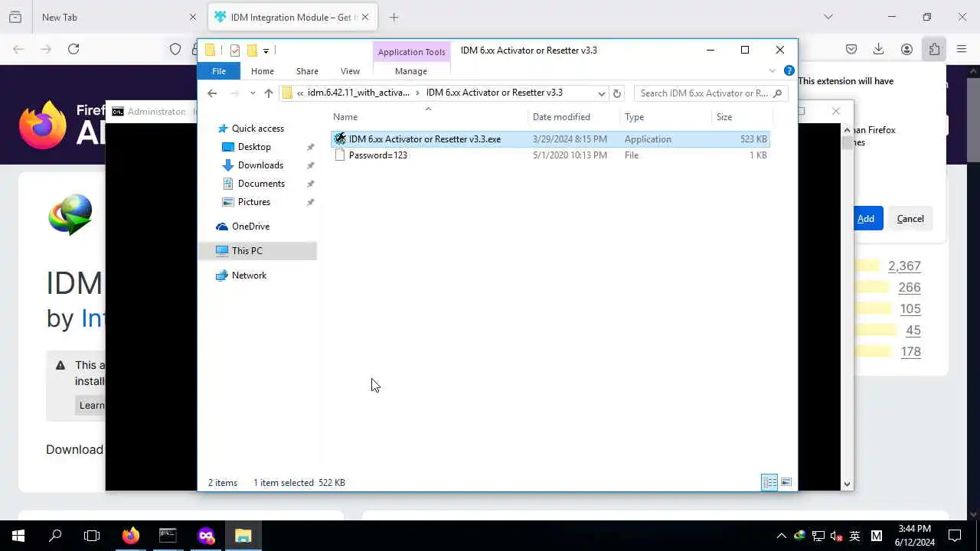Click the New folder quick access toolbar icon
Screen dimensions: 980x551
point(252,51)
